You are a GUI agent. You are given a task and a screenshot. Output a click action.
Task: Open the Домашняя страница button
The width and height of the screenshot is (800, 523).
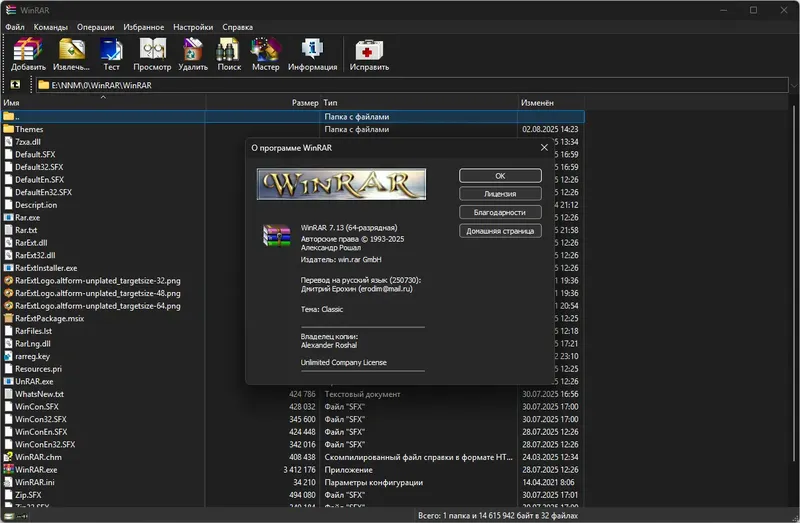500,231
